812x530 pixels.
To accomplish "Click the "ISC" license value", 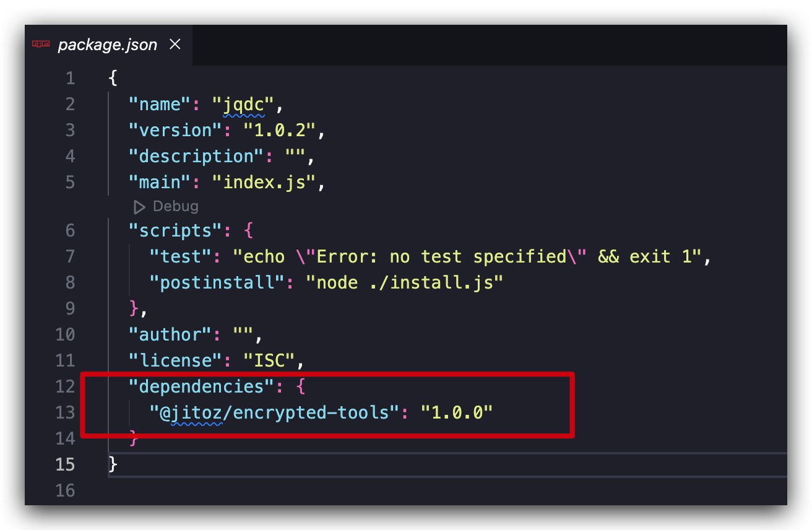I will click(269, 361).
